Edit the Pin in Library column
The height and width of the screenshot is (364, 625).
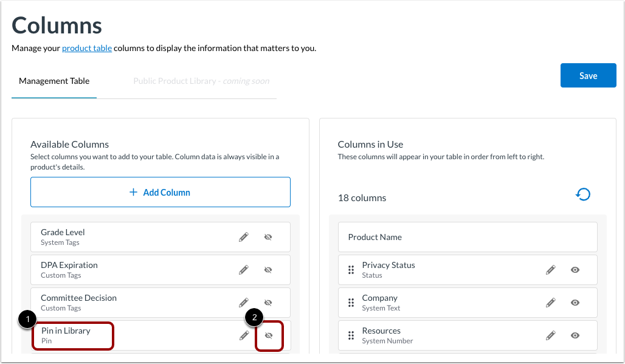[243, 335]
